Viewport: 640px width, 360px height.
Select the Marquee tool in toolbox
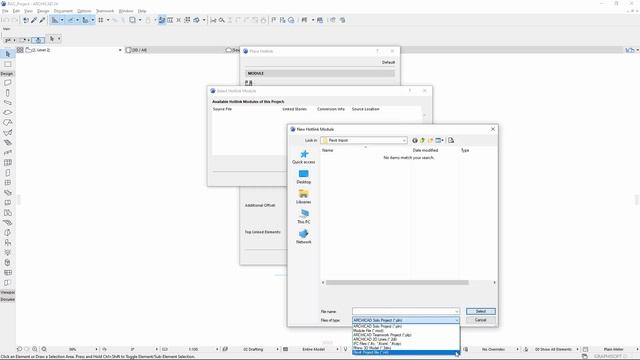click(x=7, y=64)
